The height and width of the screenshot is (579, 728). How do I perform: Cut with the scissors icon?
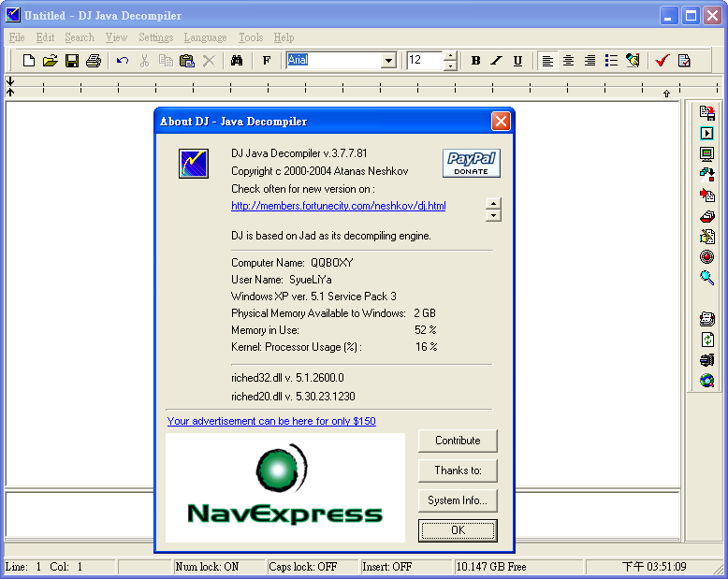(144, 60)
